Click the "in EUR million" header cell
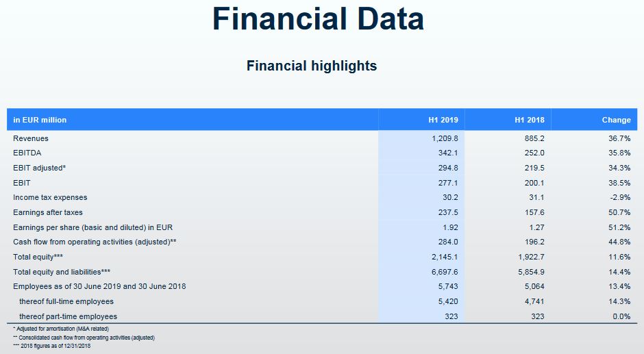 tap(40, 120)
